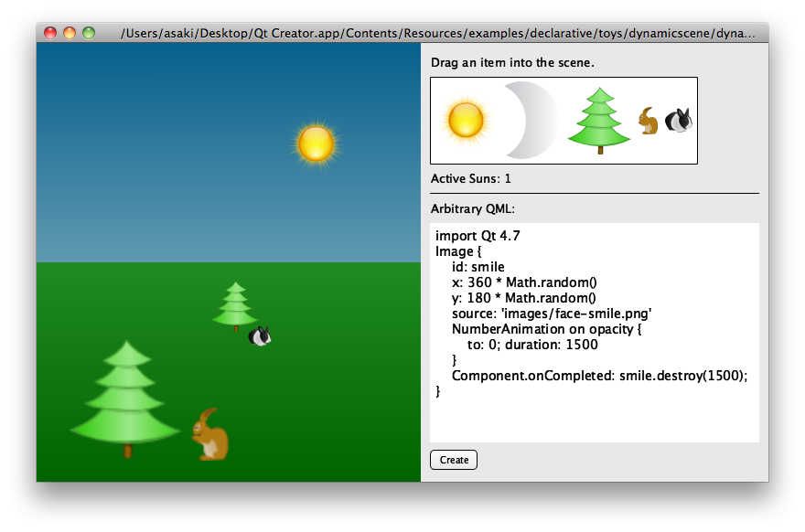Click the sun icon in the item palette

click(466, 120)
